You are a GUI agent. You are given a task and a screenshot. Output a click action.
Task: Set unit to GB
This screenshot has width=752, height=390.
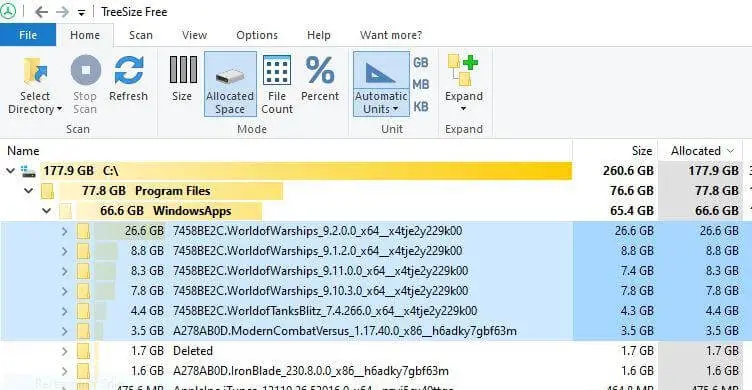421,62
